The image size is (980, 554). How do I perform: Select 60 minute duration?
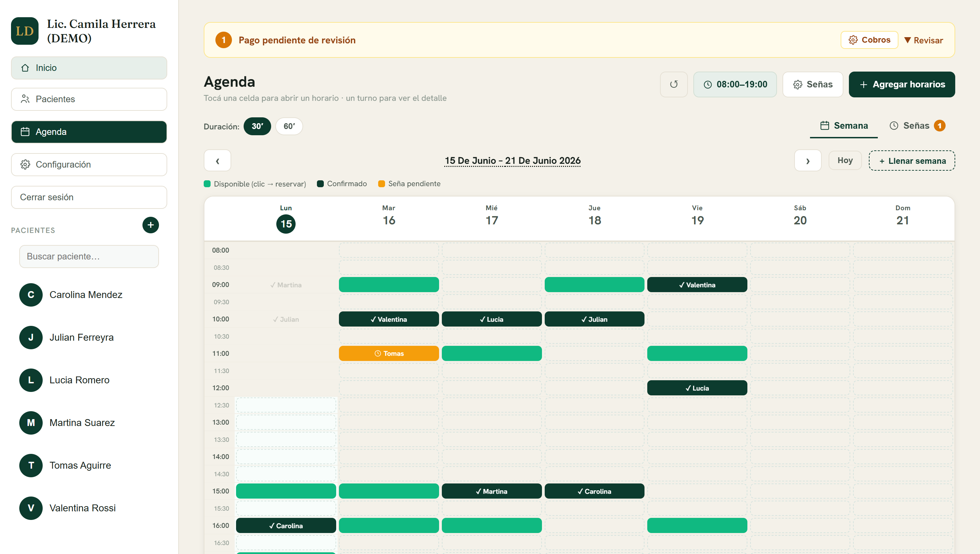289,126
